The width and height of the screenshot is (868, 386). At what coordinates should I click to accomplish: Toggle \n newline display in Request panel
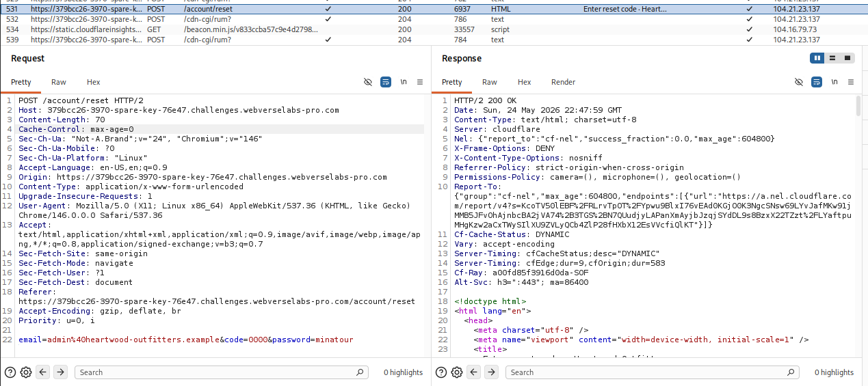[404, 82]
